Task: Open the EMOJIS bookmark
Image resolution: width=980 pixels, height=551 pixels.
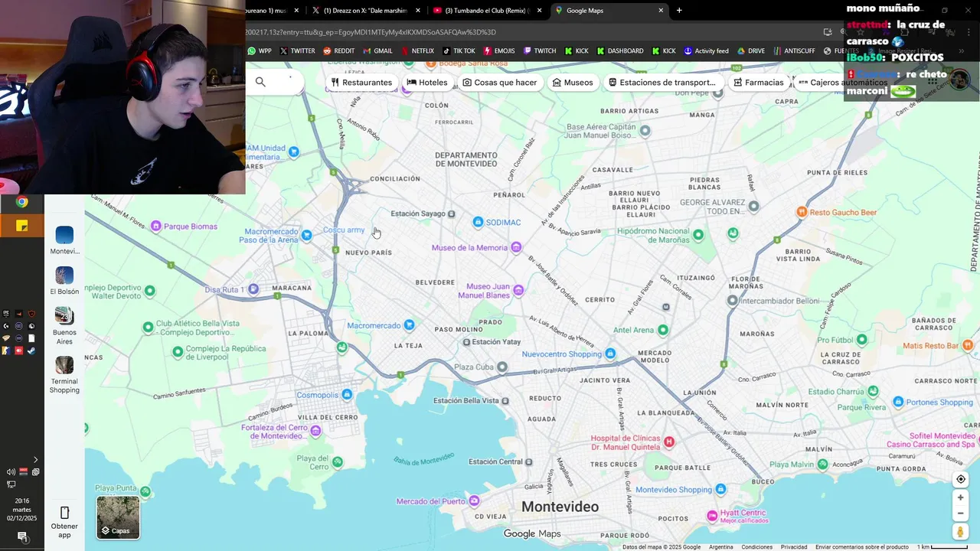Action: point(498,51)
